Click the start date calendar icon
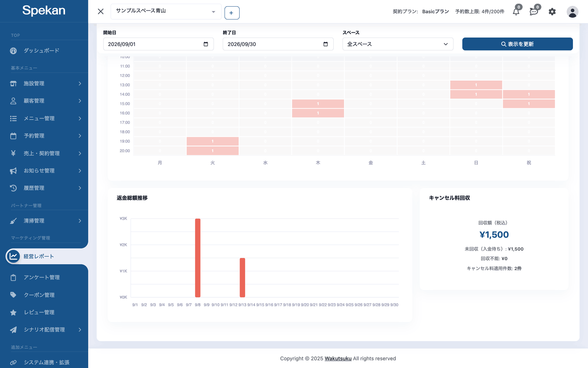588x368 pixels. point(206,44)
